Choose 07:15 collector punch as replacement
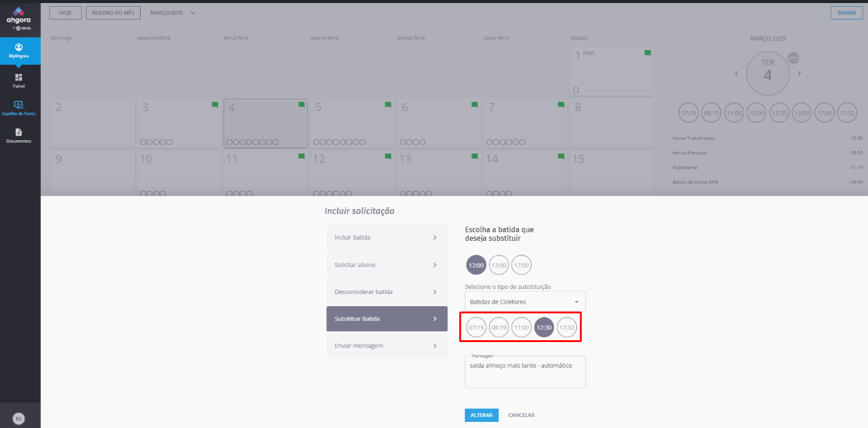 (476, 327)
